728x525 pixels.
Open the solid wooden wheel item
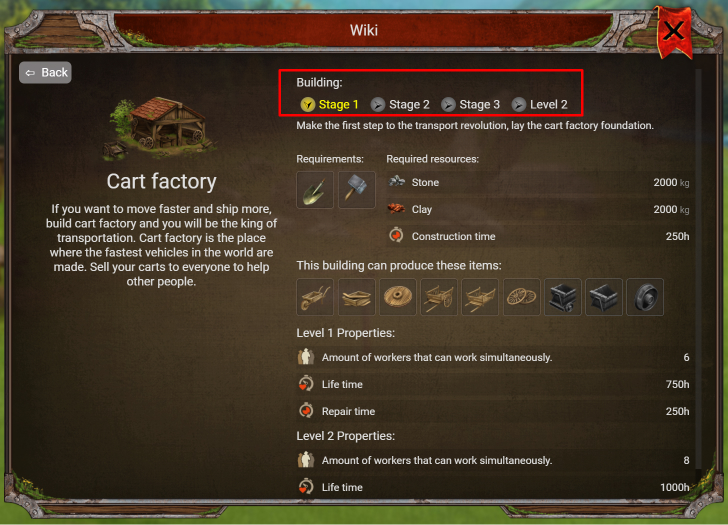(x=397, y=297)
